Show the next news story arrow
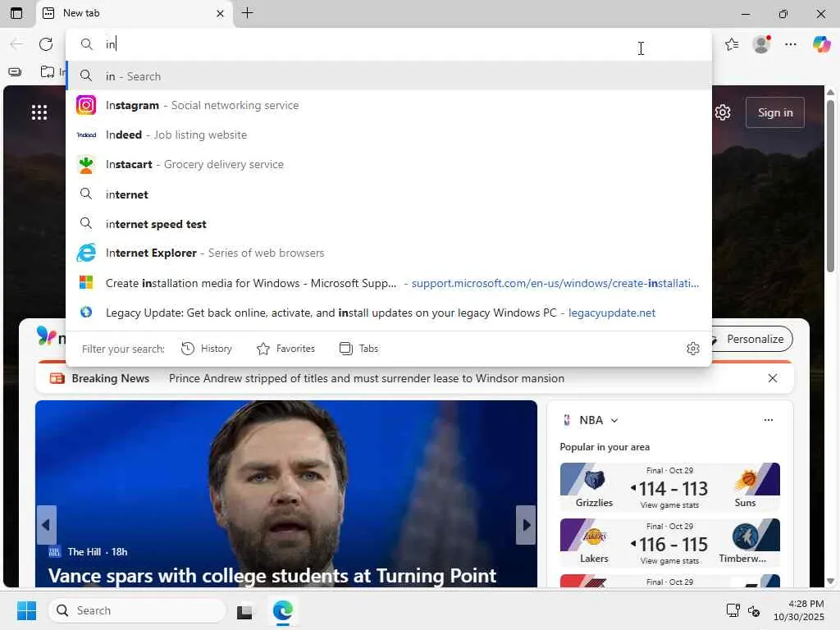 (526, 525)
